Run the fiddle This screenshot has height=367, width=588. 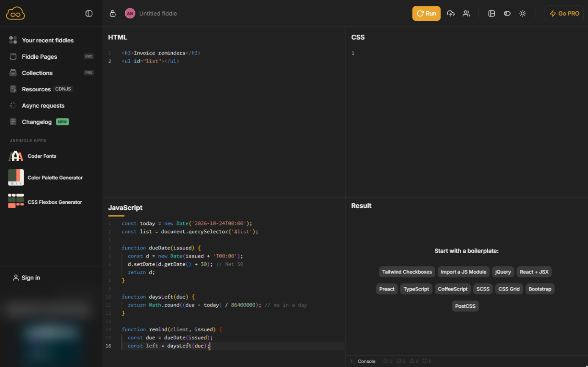(x=426, y=14)
